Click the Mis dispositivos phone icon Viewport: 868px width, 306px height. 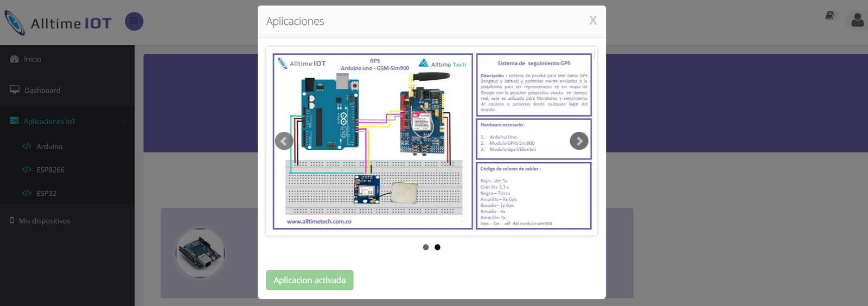tap(12, 220)
